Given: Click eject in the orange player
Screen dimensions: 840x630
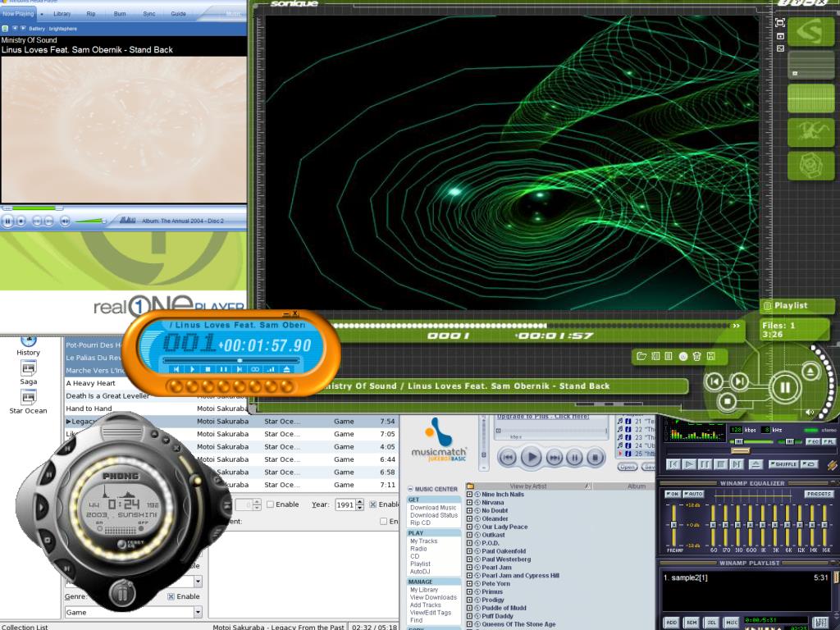Looking at the screenshot, I should coord(286,369).
